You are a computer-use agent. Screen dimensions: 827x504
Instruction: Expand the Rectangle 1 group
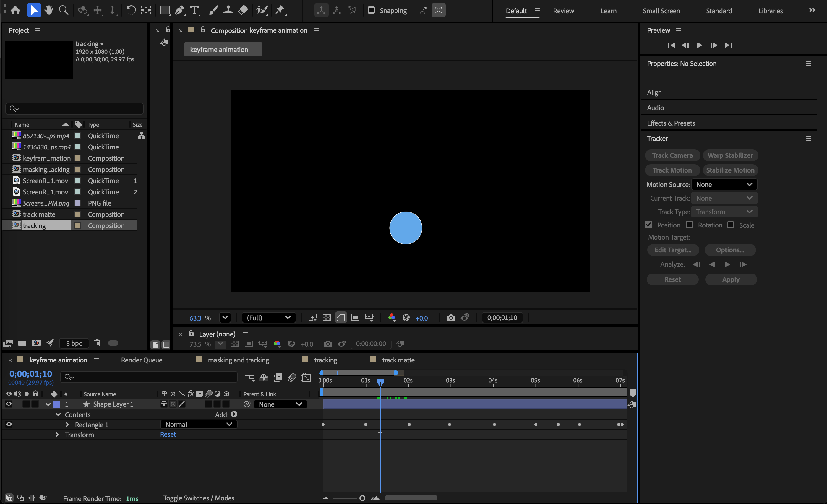67,425
